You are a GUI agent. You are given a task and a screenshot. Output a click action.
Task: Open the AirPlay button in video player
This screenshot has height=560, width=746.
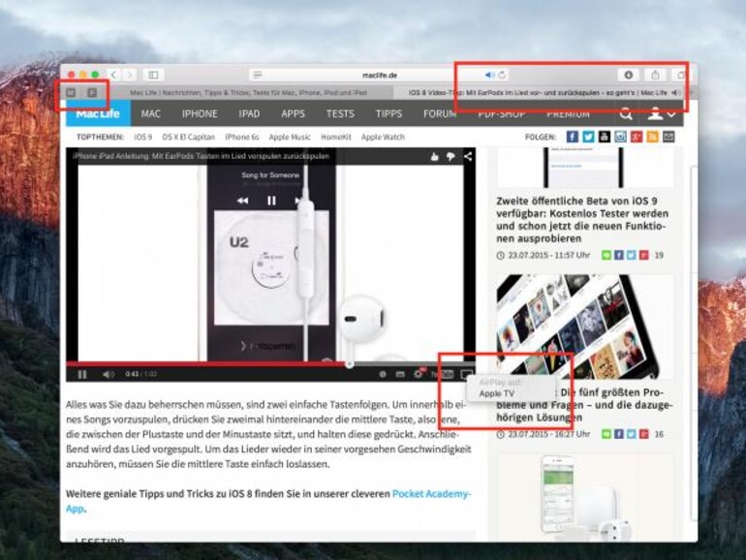pos(466,374)
